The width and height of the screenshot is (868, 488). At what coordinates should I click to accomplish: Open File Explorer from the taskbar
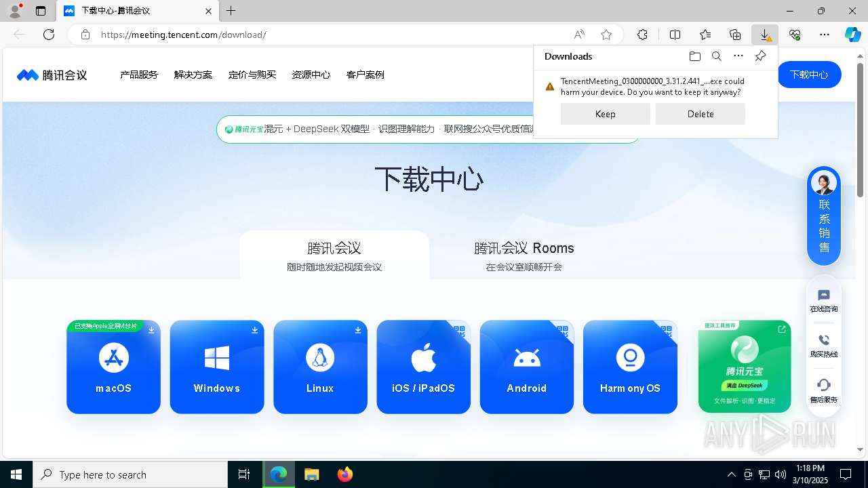click(311, 474)
